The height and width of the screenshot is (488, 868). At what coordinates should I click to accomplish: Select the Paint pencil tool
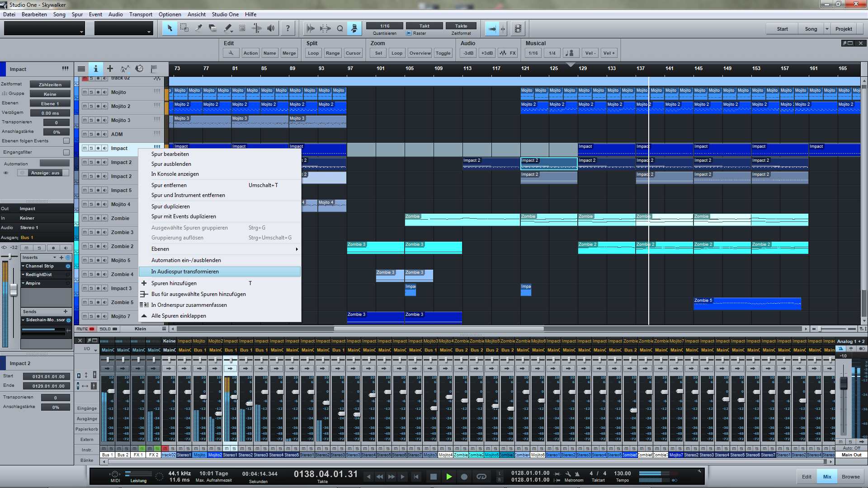(227, 28)
